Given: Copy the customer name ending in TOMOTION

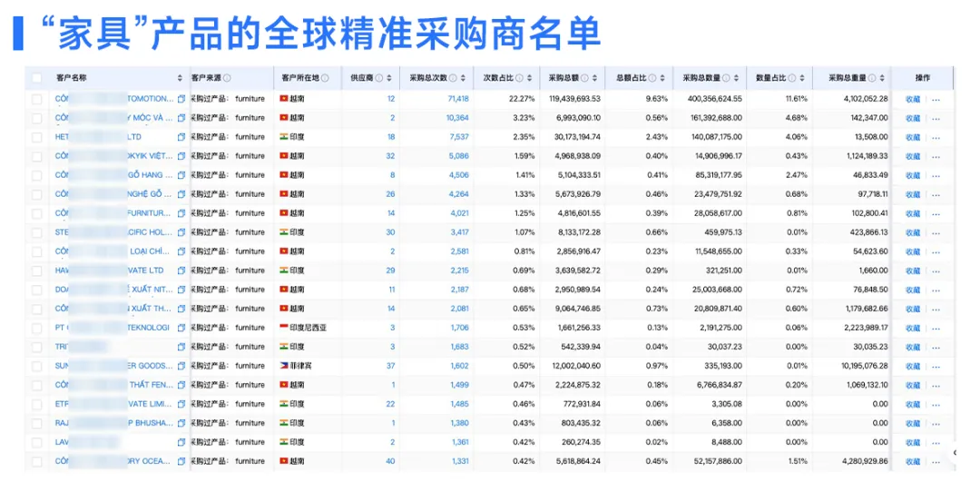Looking at the screenshot, I should pyautogui.click(x=181, y=99).
